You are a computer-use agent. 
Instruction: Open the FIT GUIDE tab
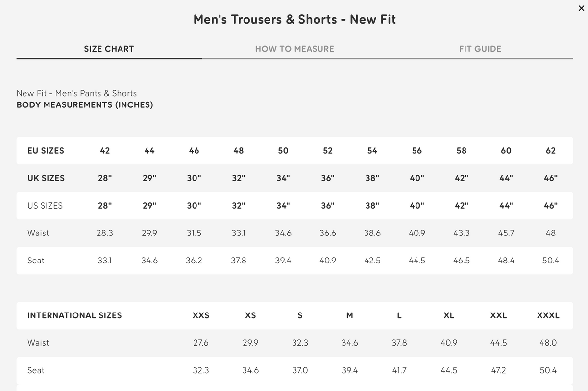coord(480,49)
